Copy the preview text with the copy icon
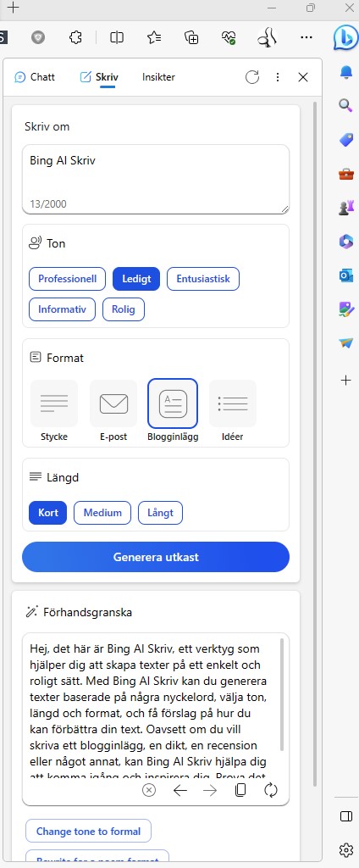This screenshot has width=359, height=868. tap(240, 790)
